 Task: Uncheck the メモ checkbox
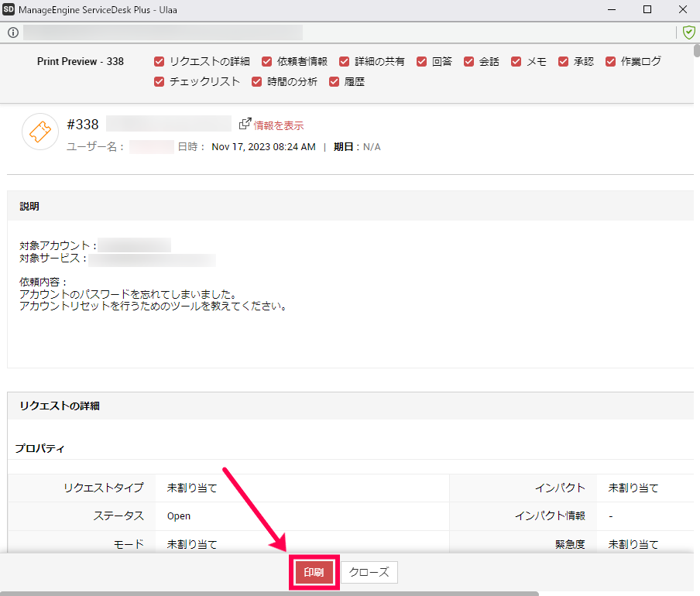[x=516, y=62]
